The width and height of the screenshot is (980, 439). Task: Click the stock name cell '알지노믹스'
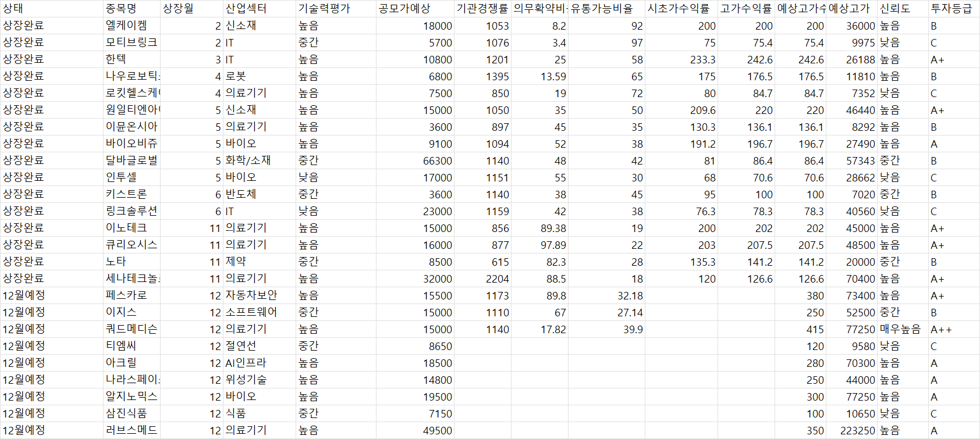tap(132, 397)
